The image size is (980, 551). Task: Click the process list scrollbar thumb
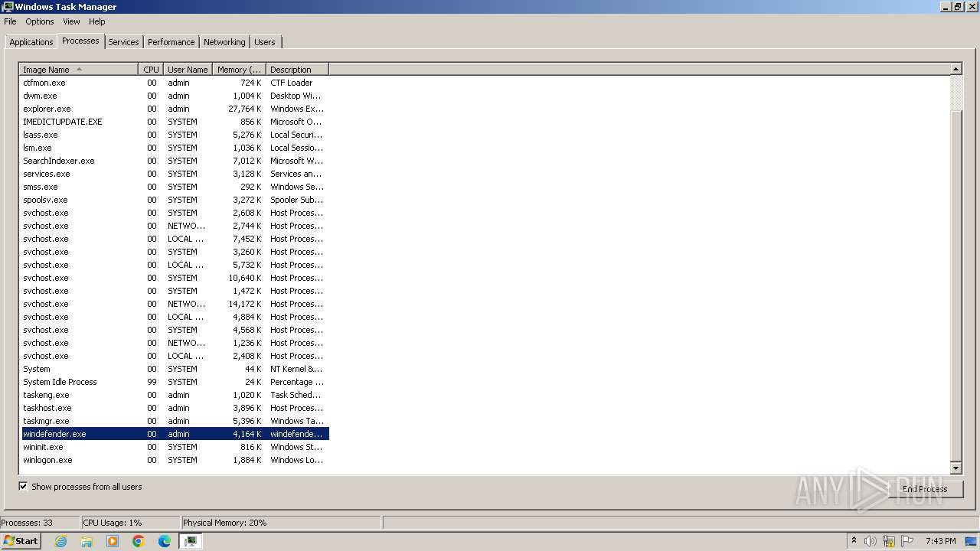pos(955,285)
